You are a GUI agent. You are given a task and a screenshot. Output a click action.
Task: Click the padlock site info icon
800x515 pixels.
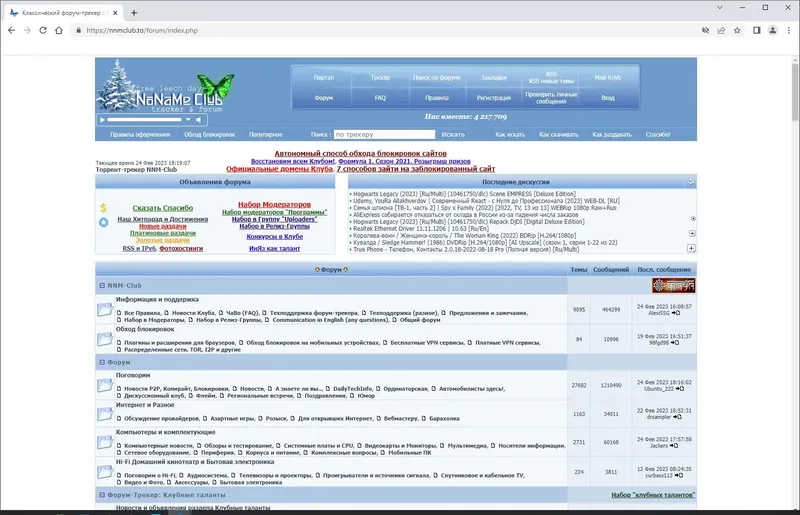tap(78, 30)
